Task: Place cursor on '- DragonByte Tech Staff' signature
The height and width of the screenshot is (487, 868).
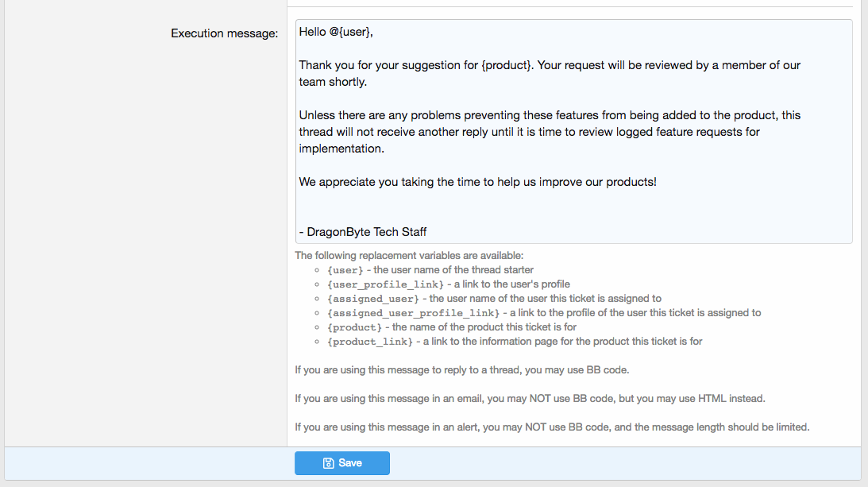Action: click(363, 232)
